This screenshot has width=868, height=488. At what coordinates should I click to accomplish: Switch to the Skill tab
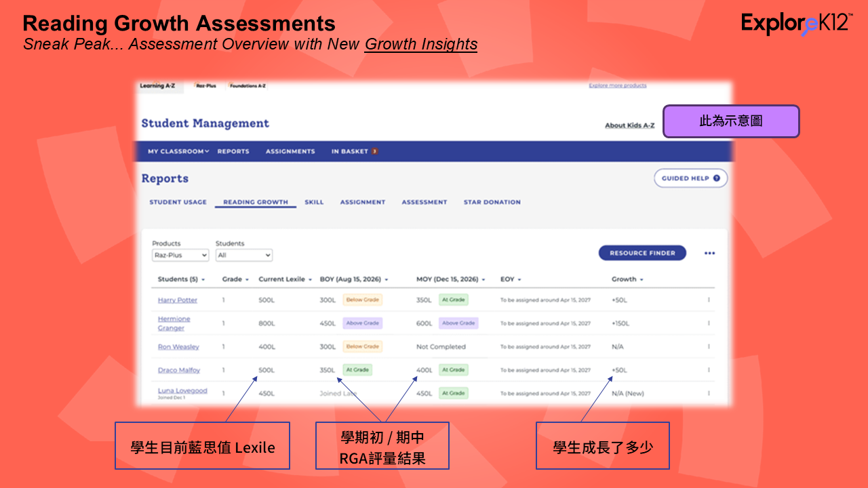tap(314, 202)
